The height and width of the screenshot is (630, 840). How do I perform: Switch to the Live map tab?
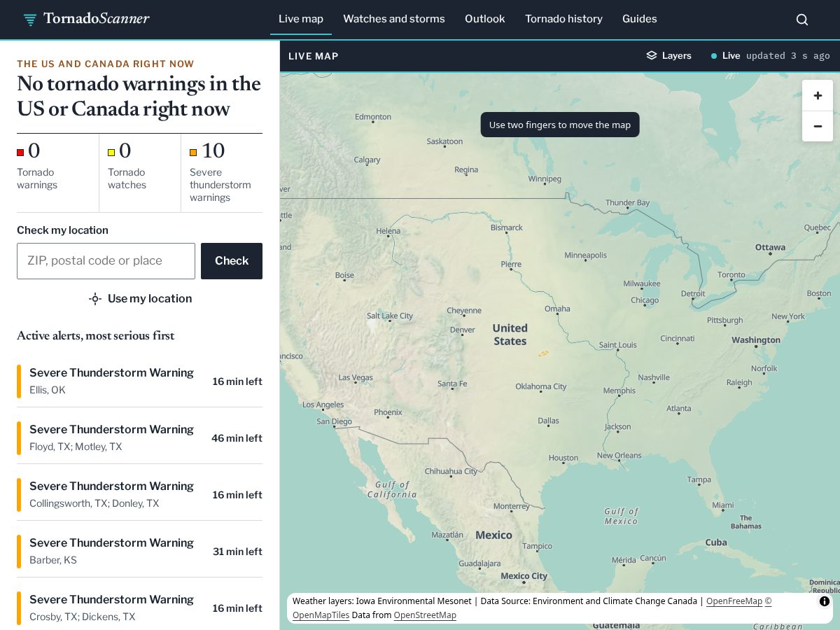[301, 19]
